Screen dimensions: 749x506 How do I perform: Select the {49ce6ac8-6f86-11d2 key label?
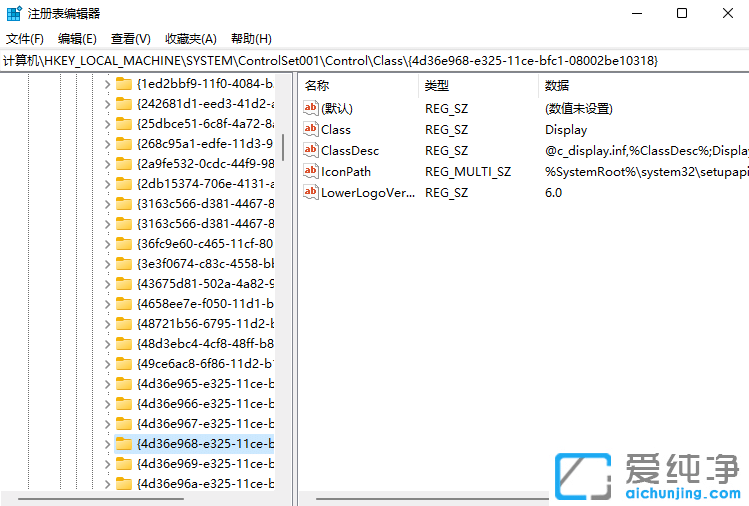205,364
